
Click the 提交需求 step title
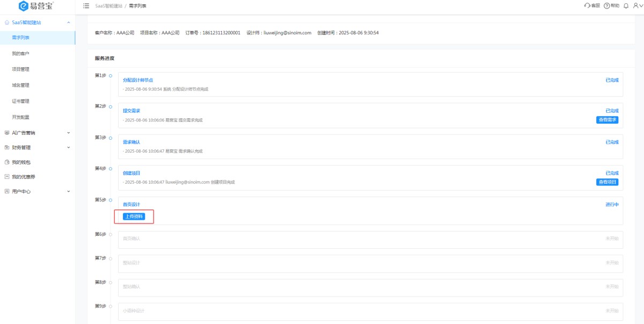(x=131, y=111)
